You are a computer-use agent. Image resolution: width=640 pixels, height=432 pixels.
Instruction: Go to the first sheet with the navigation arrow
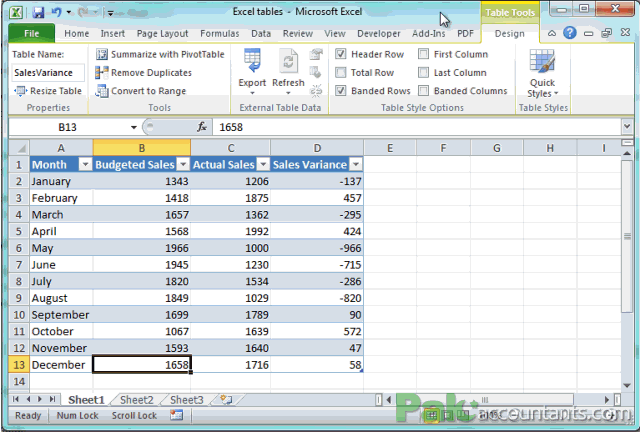pyautogui.click(x=16, y=399)
